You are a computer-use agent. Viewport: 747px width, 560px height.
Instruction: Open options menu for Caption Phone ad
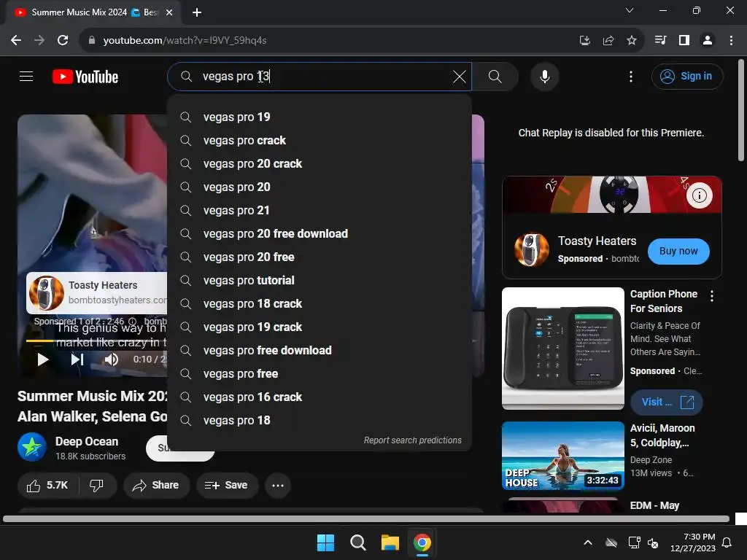click(x=712, y=296)
